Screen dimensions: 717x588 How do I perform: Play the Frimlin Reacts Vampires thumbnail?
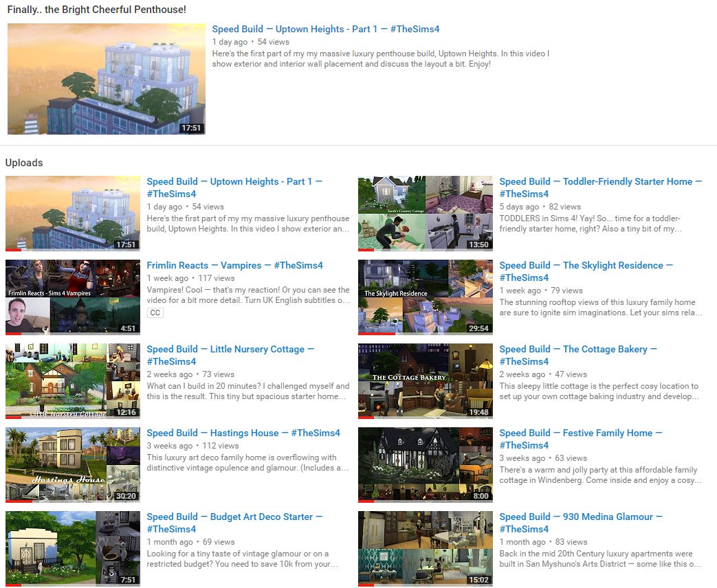(73, 297)
